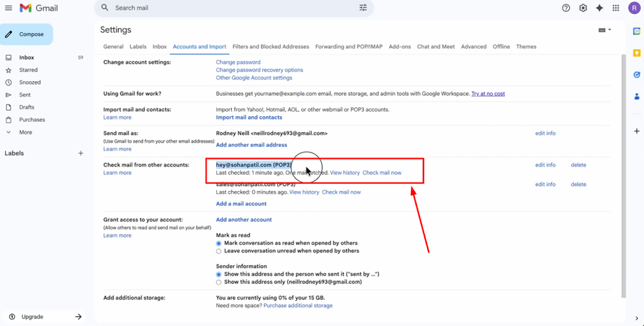The height and width of the screenshot is (326, 644).
Task: Open Google Calendar in side panel
Action: pos(636,31)
